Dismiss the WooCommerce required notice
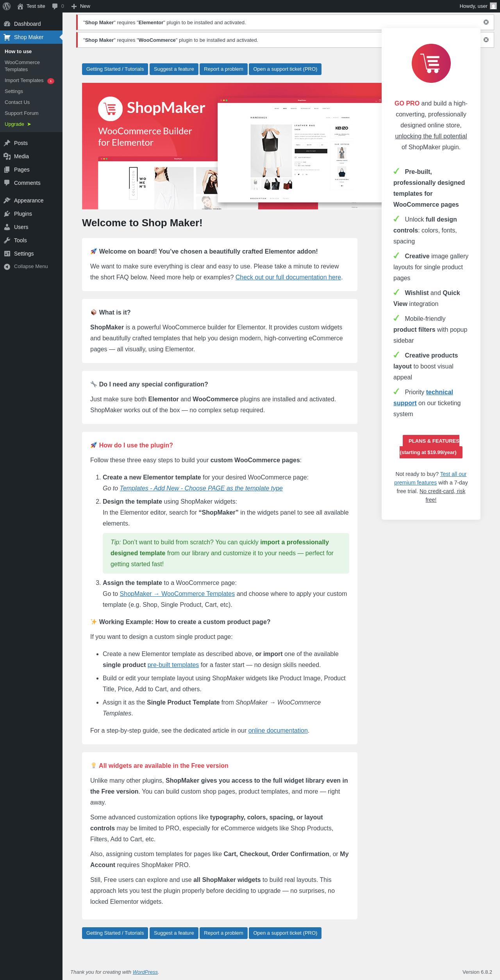Screen dimensions: 500x980 click(486, 40)
